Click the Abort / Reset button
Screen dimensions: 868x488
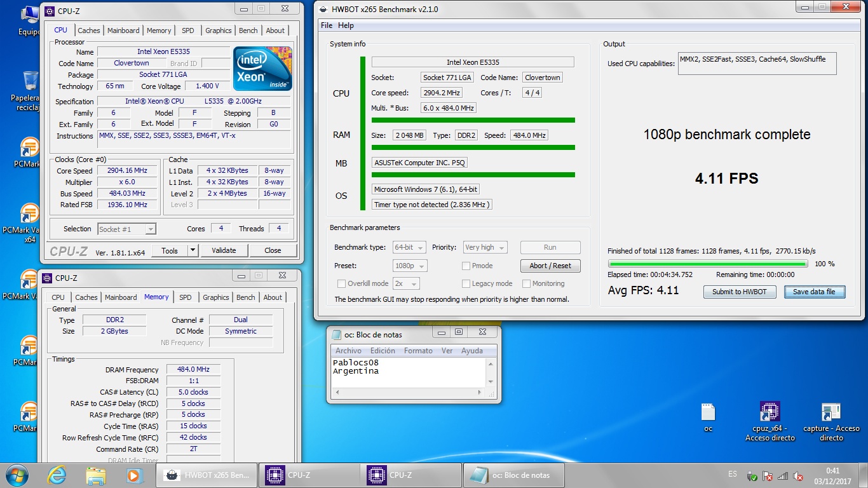click(550, 266)
